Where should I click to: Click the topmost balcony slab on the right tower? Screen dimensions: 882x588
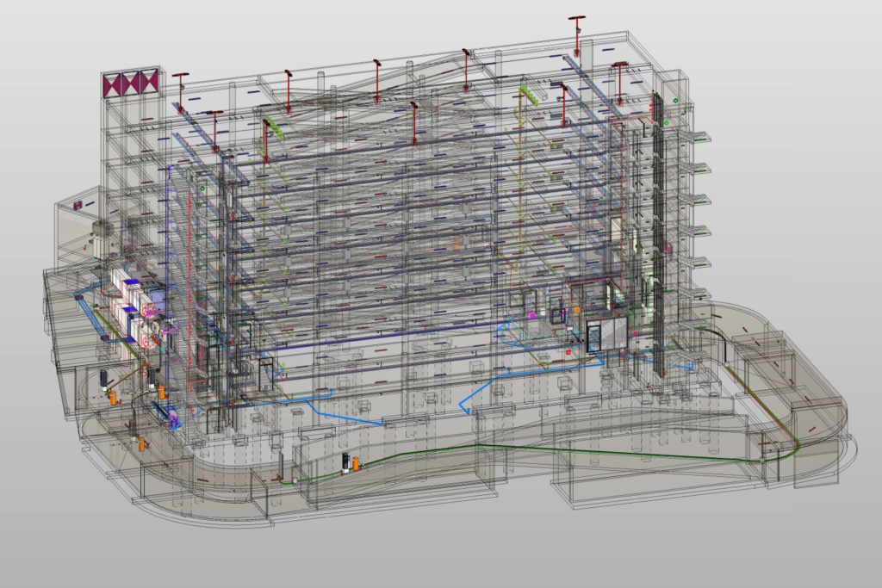[699, 135]
